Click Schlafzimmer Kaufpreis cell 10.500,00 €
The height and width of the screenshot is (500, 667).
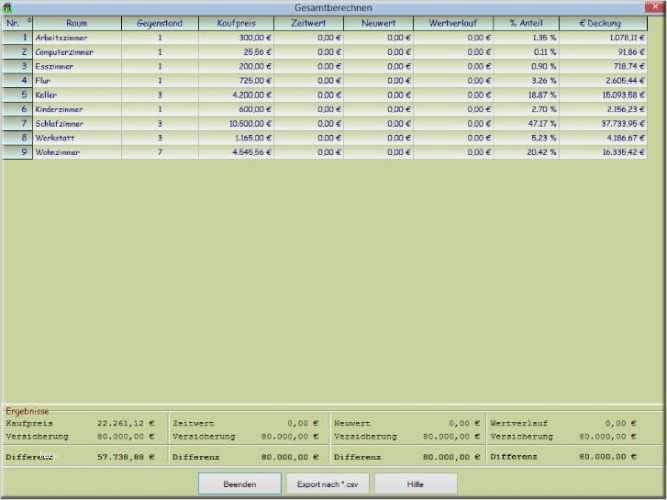point(236,123)
